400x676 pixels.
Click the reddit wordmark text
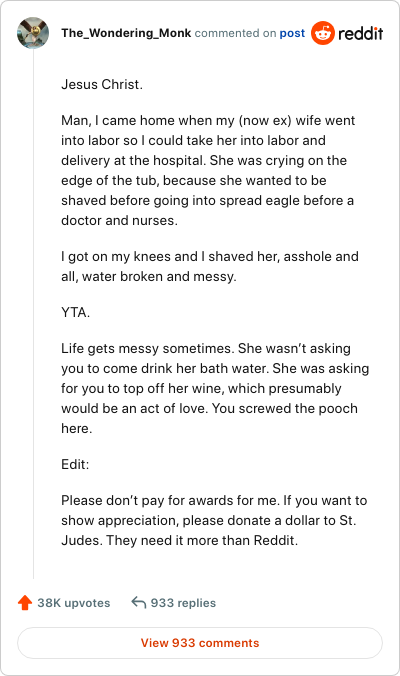(x=360, y=33)
